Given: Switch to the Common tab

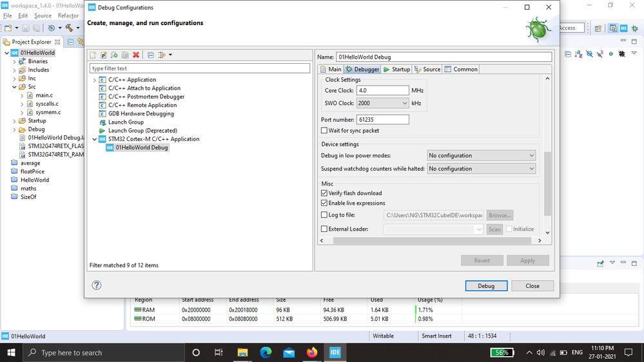Looking at the screenshot, I should pyautogui.click(x=461, y=70).
